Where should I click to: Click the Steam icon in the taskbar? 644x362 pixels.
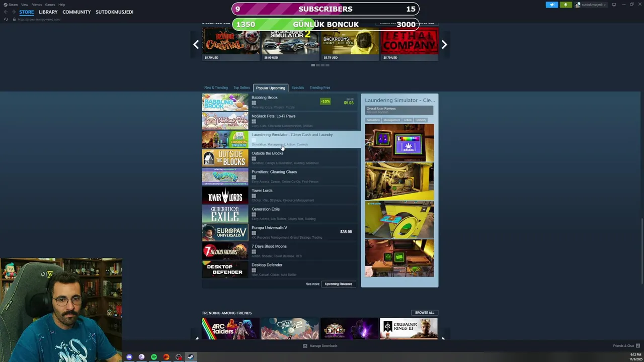[x=190, y=357]
